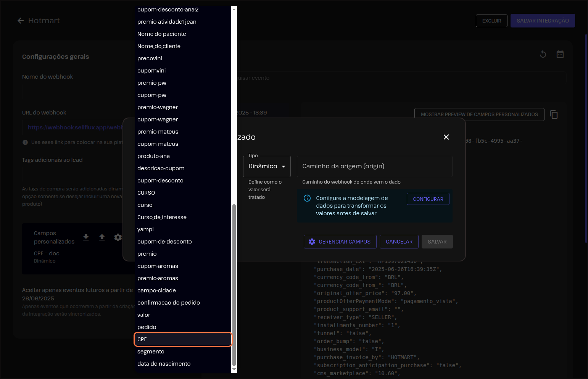
Task: Click the back arrow next to Hotmart
Action: coord(21,21)
